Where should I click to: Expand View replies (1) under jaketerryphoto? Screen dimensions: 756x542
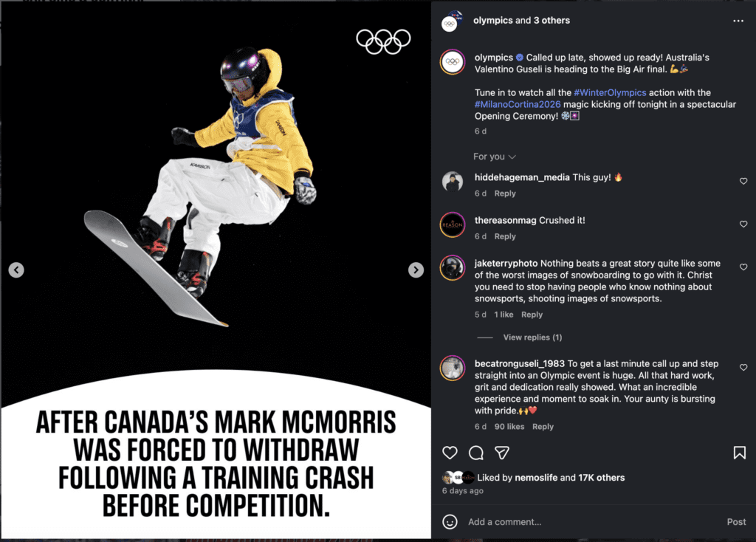click(532, 337)
